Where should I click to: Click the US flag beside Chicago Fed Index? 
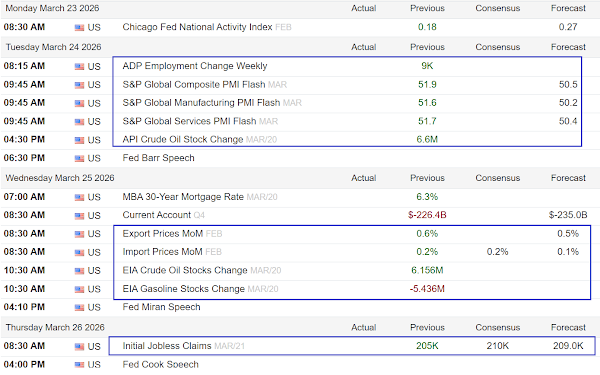[x=79, y=28]
